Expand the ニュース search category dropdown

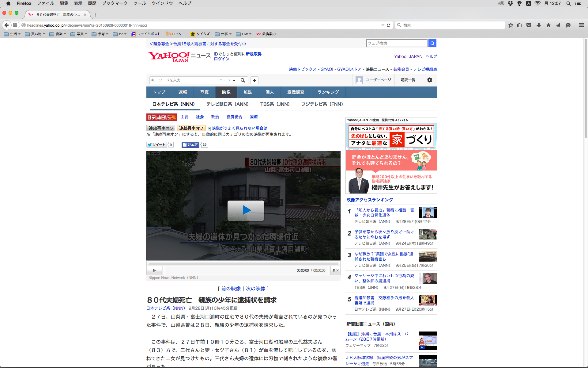[227, 80]
